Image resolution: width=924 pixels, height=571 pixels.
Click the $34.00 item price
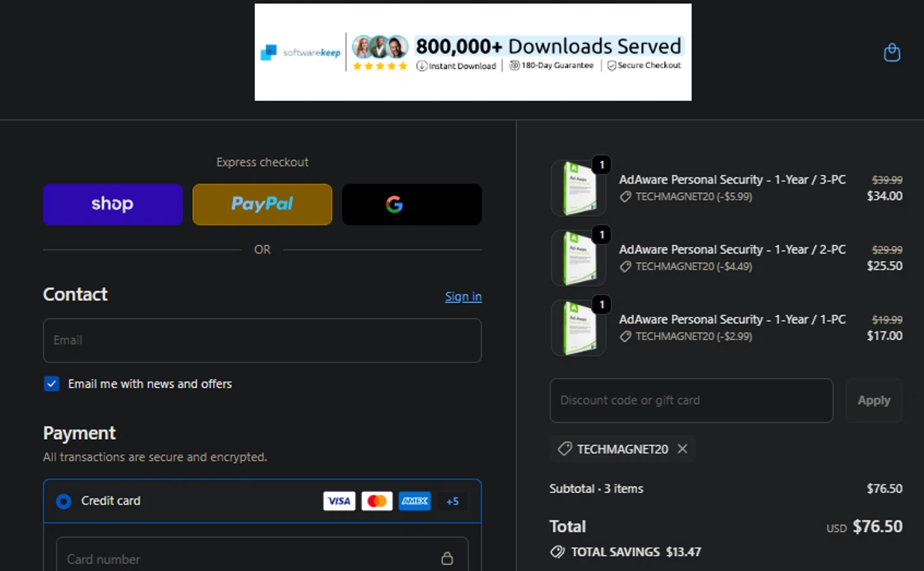coord(885,196)
